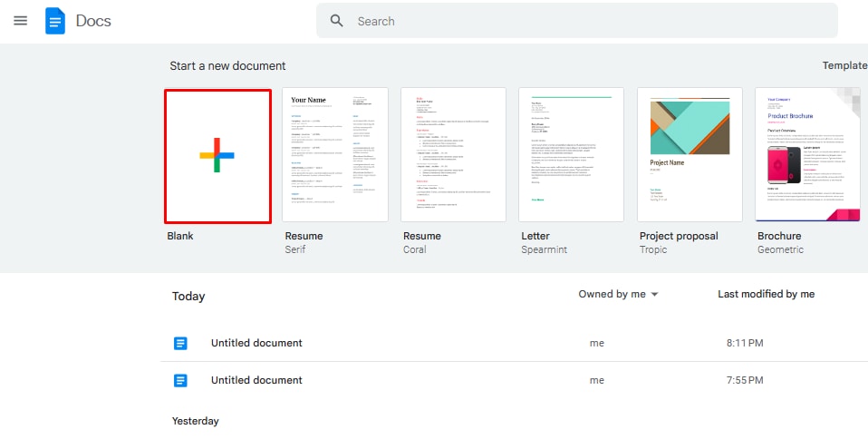Open the Resume Coral template
868x439 pixels.
[453, 154]
